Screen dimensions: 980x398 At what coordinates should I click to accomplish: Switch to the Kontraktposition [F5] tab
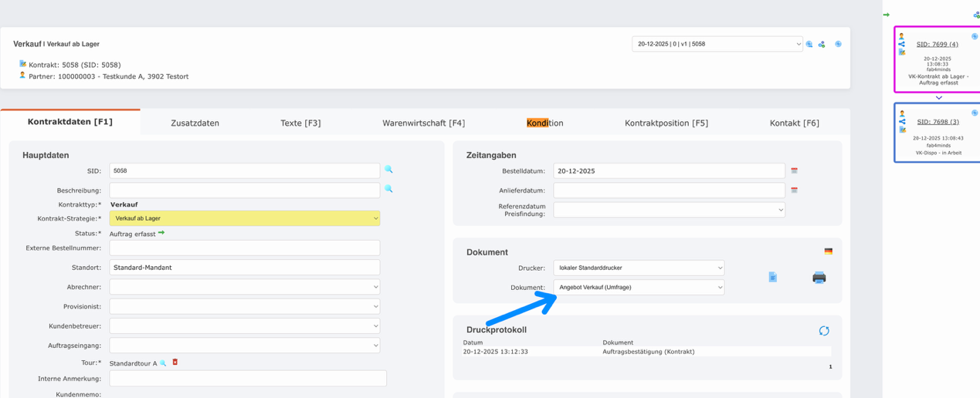click(x=666, y=123)
